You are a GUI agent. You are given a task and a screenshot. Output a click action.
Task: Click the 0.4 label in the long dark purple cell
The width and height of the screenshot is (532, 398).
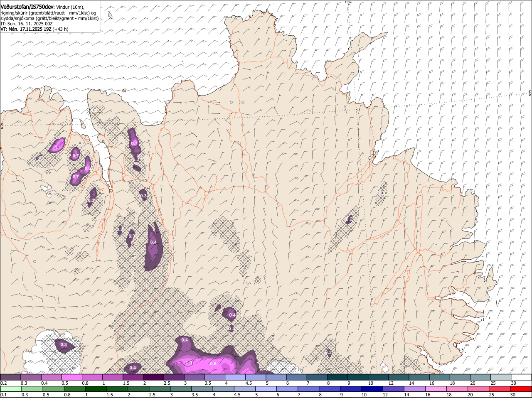[x=153, y=242]
